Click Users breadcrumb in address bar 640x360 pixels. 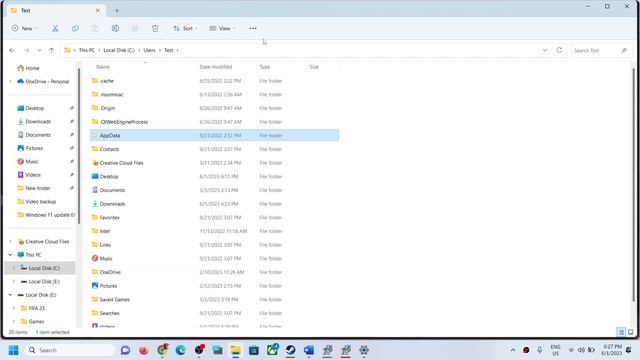(149, 50)
